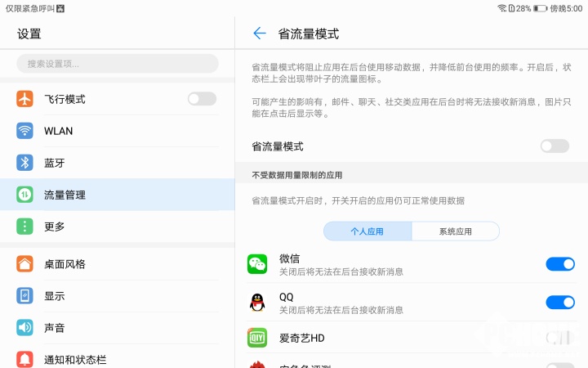Tap the 28% battery percentage text
Image resolution: width=588 pixels, height=368 pixels.
(523, 8)
